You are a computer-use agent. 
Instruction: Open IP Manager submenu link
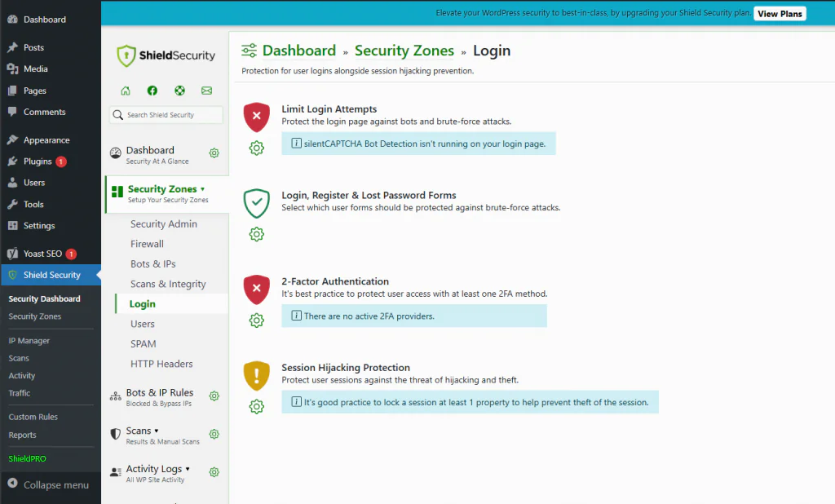coord(29,340)
